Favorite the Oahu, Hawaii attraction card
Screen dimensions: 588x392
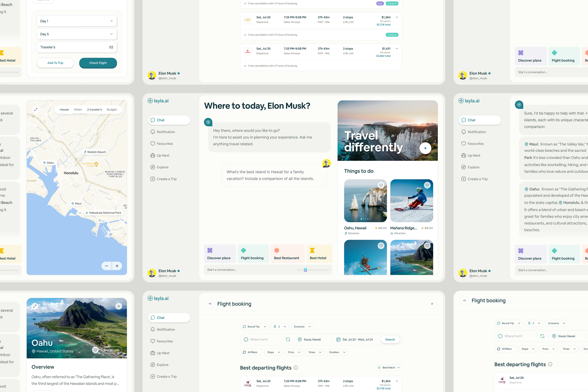click(x=381, y=185)
